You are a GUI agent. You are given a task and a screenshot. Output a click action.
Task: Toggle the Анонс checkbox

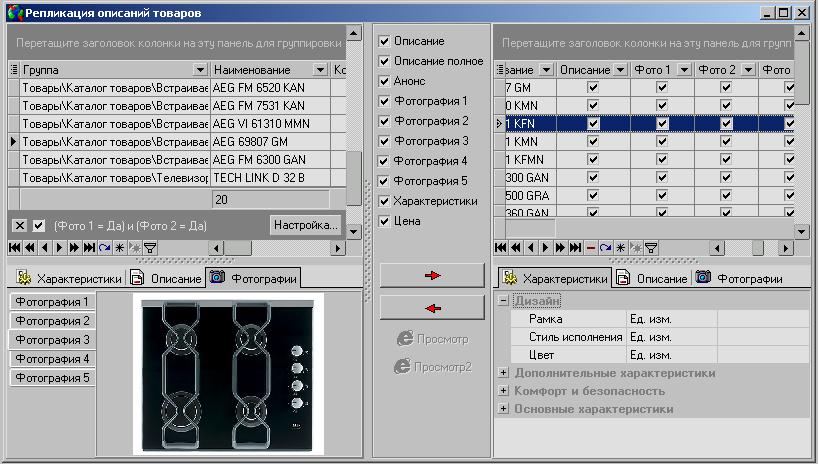point(384,81)
